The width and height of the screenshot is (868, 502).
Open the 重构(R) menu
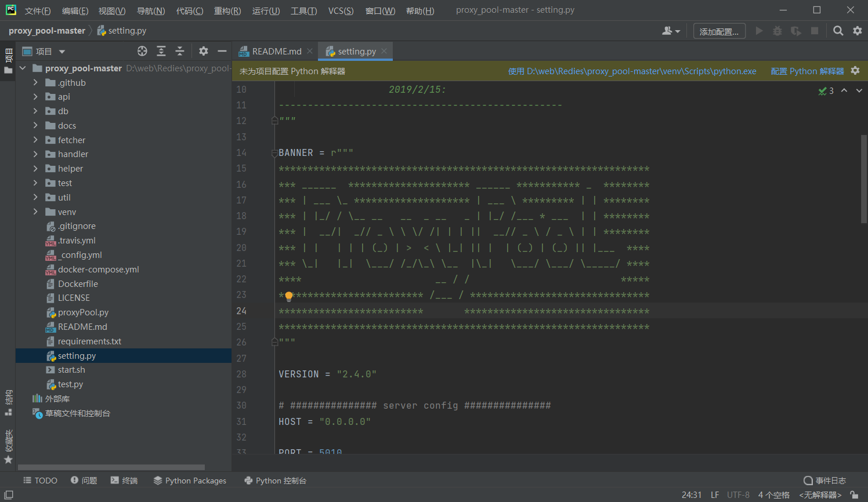click(227, 10)
